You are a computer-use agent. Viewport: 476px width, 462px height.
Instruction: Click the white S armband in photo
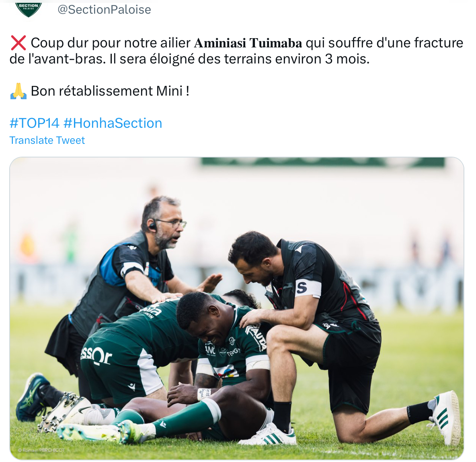pyautogui.click(x=308, y=288)
